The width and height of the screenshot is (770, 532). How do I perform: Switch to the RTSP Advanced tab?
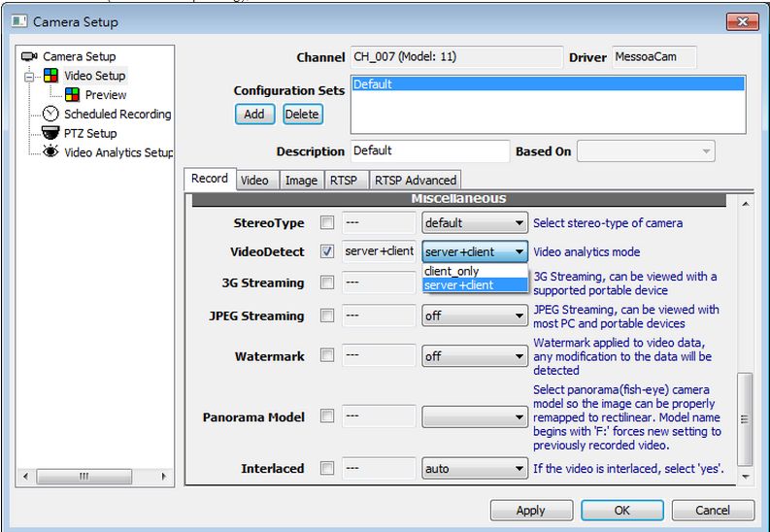click(x=416, y=181)
